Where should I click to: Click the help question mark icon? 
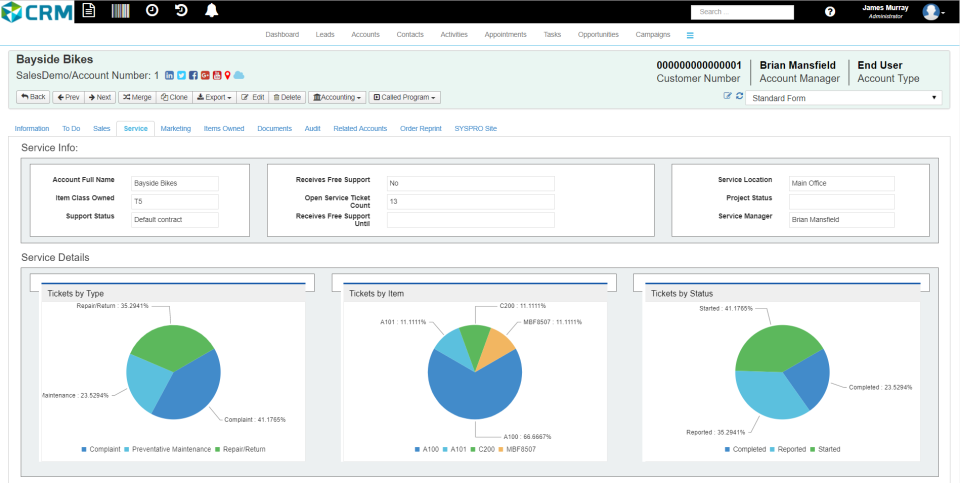pos(830,12)
